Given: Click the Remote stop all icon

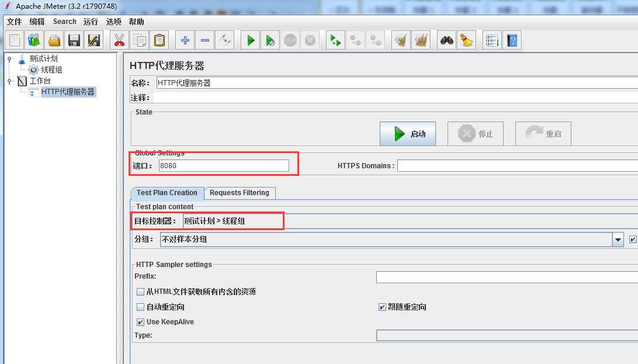Looking at the screenshot, I should point(356,40).
